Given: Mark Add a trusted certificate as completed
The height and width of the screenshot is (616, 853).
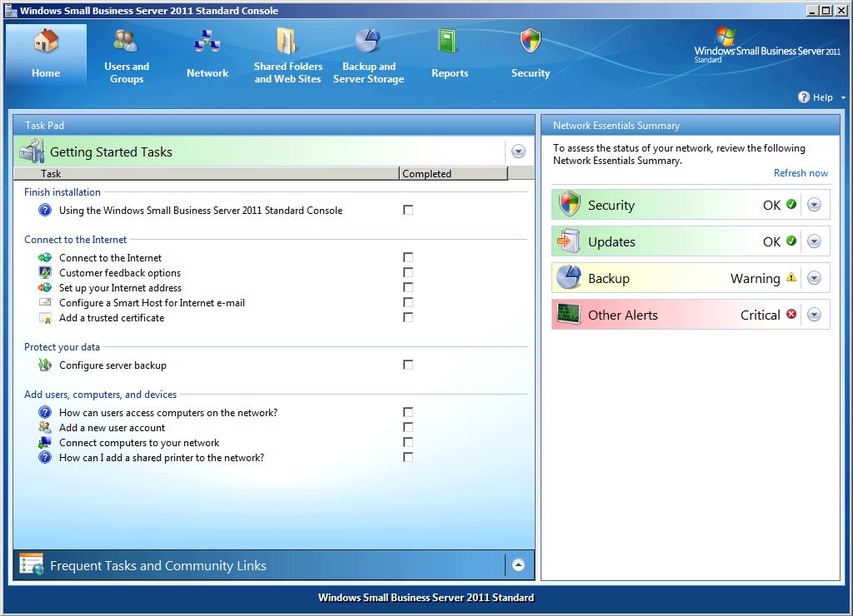Looking at the screenshot, I should [x=407, y=317].
